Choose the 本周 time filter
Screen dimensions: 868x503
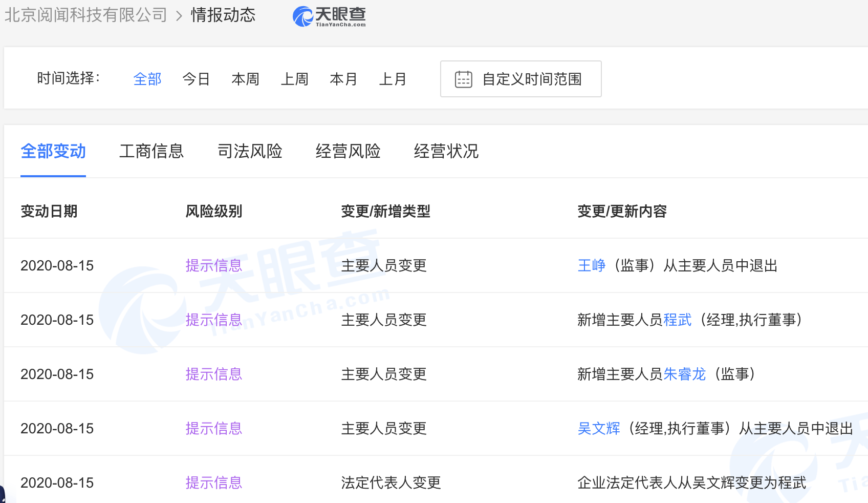tap(245, 79)
